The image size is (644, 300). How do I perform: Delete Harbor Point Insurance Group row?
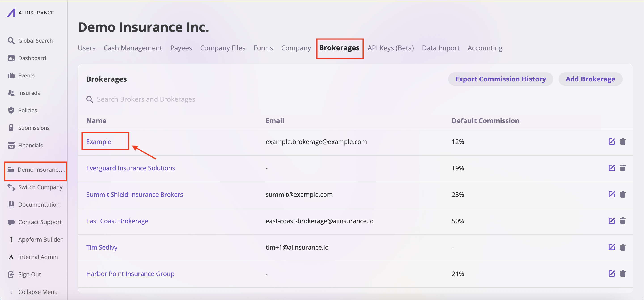click(623, 274)
